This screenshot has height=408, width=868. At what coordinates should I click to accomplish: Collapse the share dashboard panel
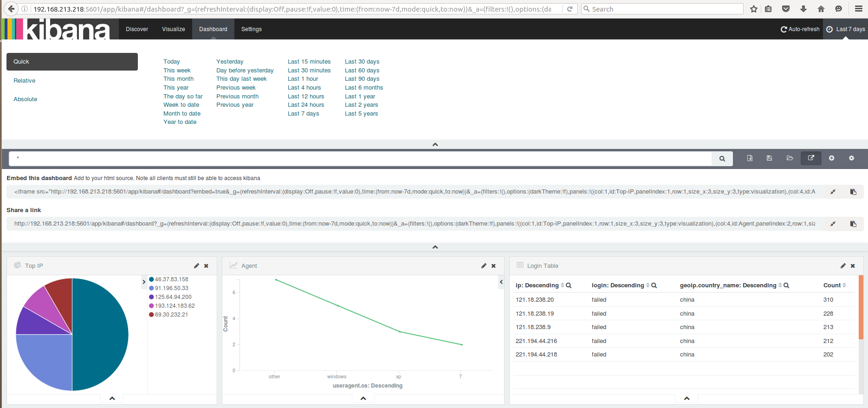click(x=435, y=247)
